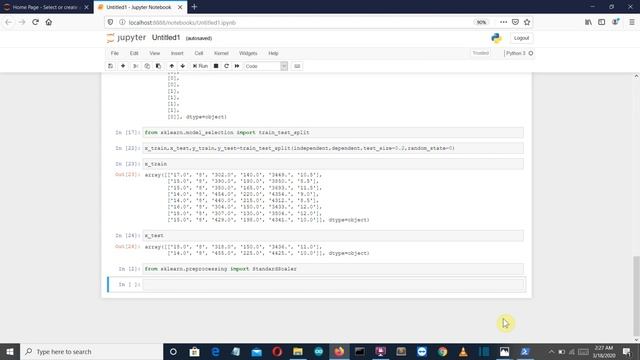Viewport: 640px width, 360px height.
Task: Go back in browser history
Action: point(9,22)
